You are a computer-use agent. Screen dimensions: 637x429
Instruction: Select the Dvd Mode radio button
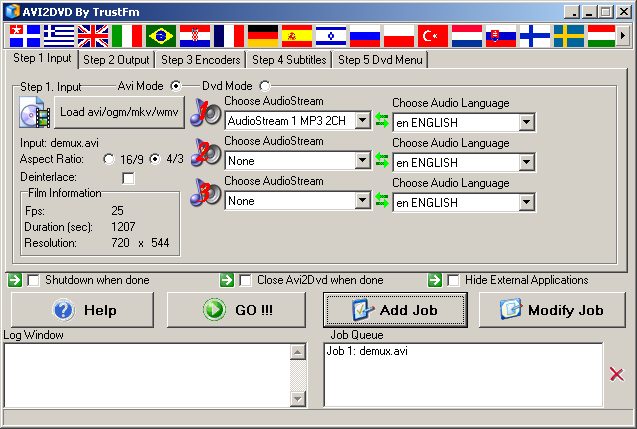(x=265, y=86)
